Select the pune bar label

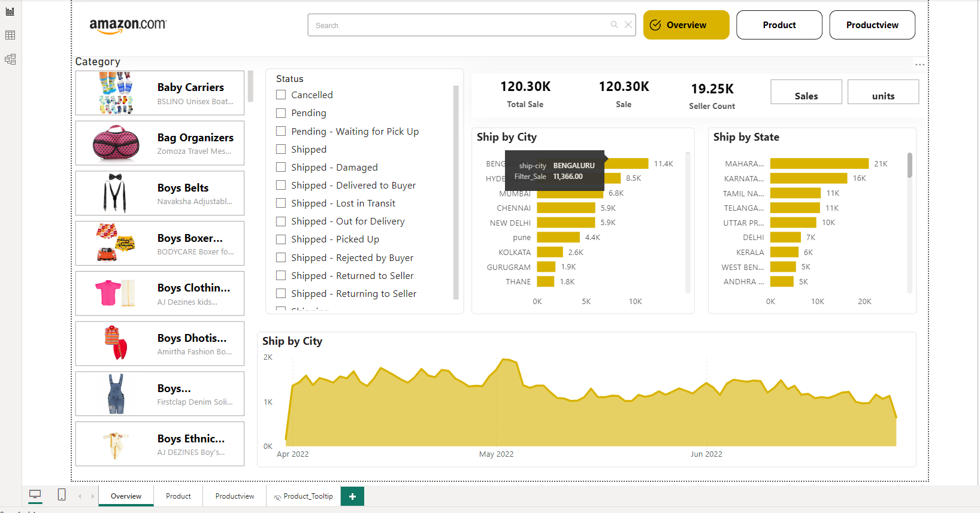pos(522,237)
